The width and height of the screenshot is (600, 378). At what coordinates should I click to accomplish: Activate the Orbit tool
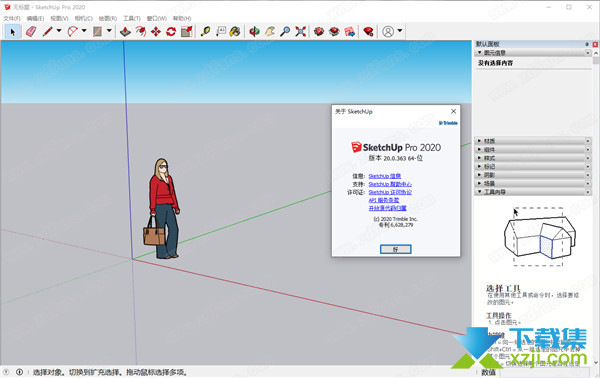tap(254, 31)
